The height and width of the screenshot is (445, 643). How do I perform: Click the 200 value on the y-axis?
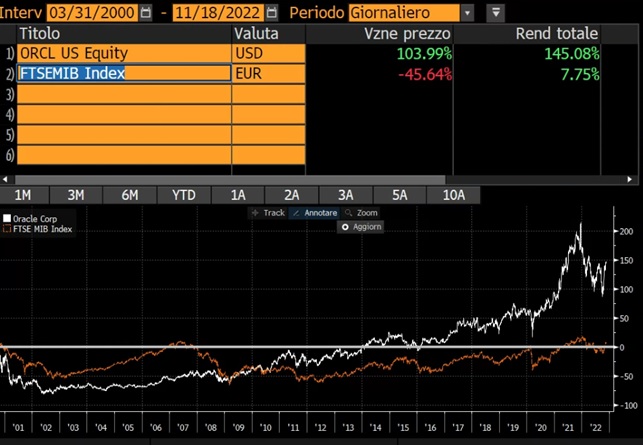pos(626,231)
